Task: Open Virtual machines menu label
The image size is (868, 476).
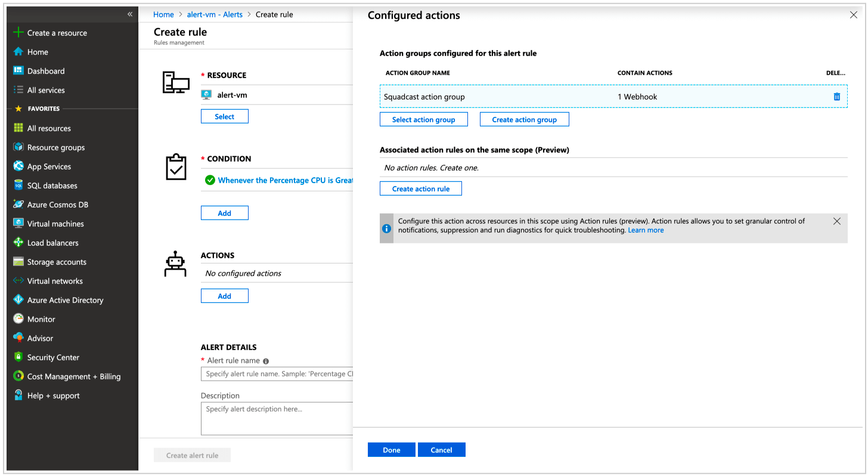Action: 55,224
